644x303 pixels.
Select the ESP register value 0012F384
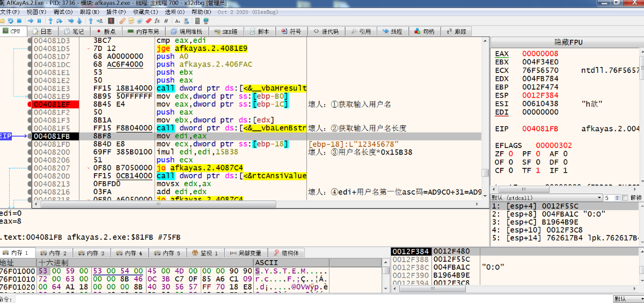point(540,95)
